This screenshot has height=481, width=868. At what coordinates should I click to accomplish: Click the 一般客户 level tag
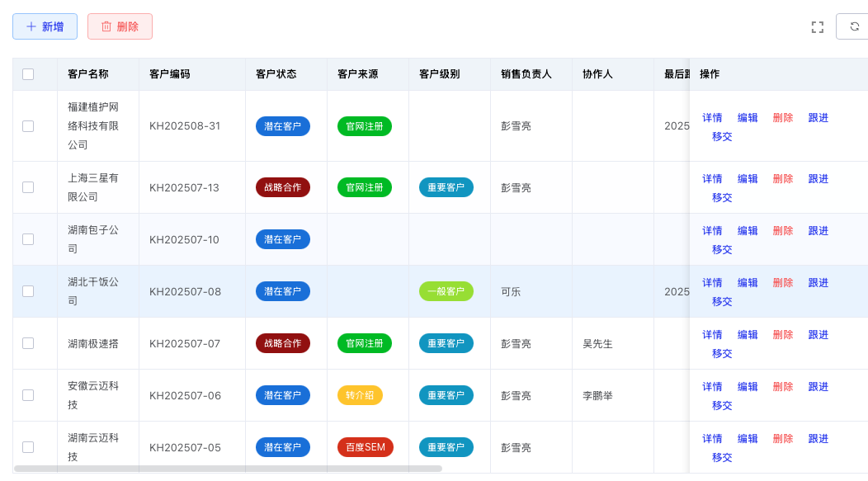tap(446, 291)
